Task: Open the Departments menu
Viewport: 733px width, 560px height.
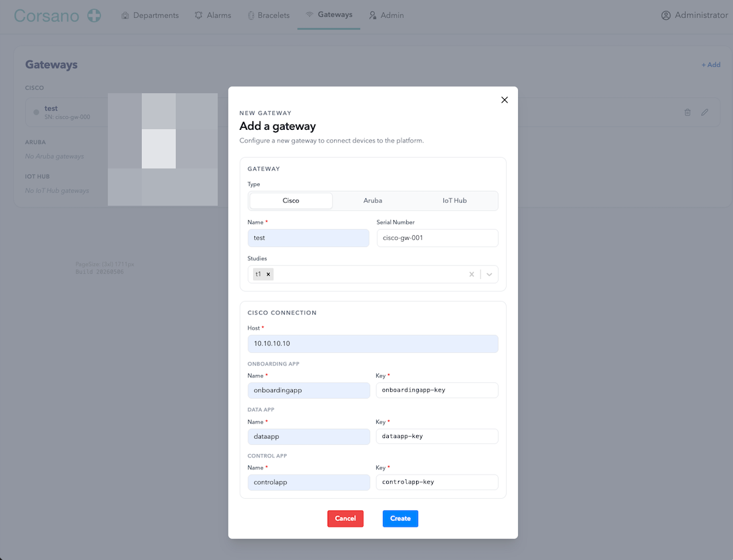Action: (x=150, y=15)
